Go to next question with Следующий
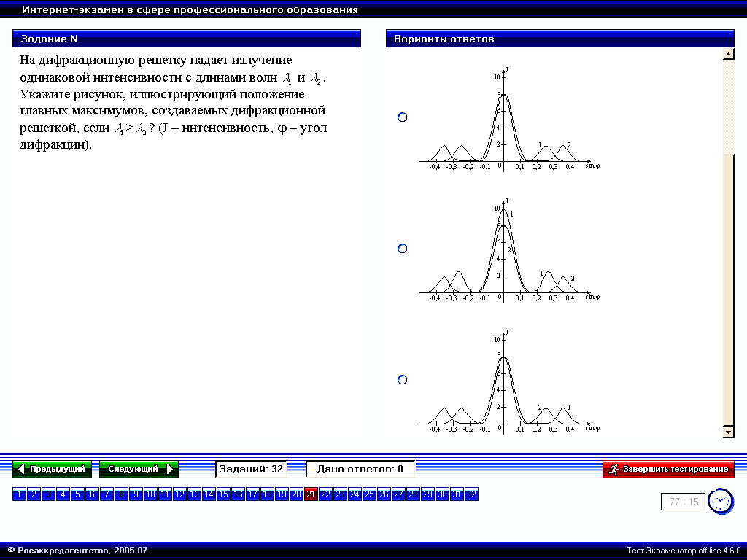 pos(139,469)
